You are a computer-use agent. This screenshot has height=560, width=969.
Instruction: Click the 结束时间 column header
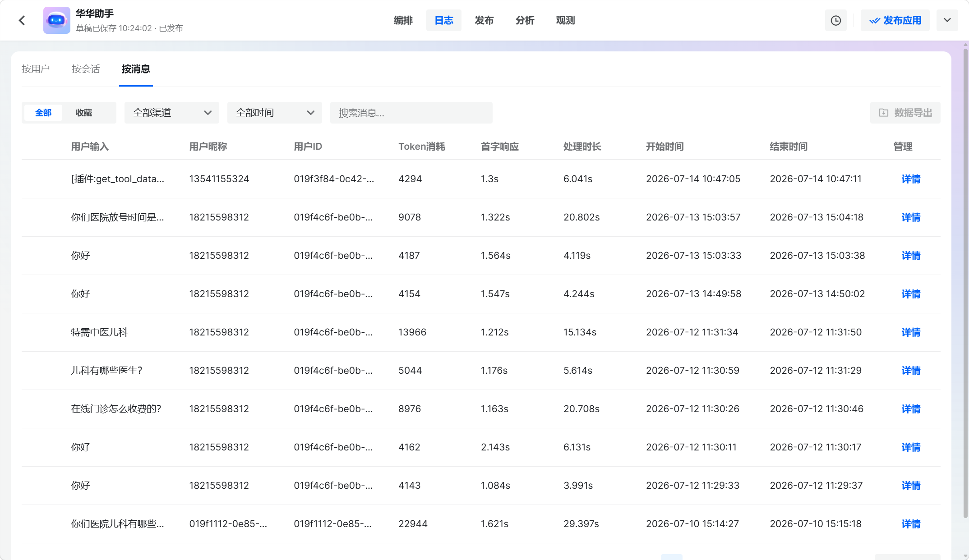pos(789,147)
